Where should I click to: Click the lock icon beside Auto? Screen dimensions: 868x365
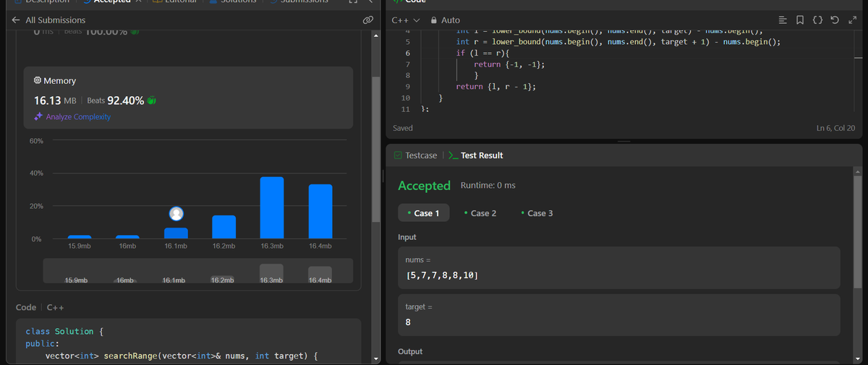click(x=434, y=20)
